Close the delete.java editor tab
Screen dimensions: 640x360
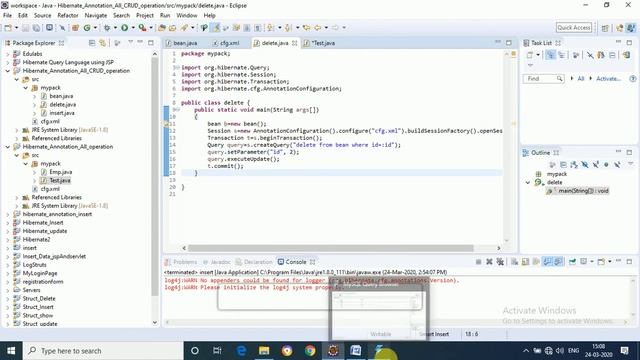point(295,43)
